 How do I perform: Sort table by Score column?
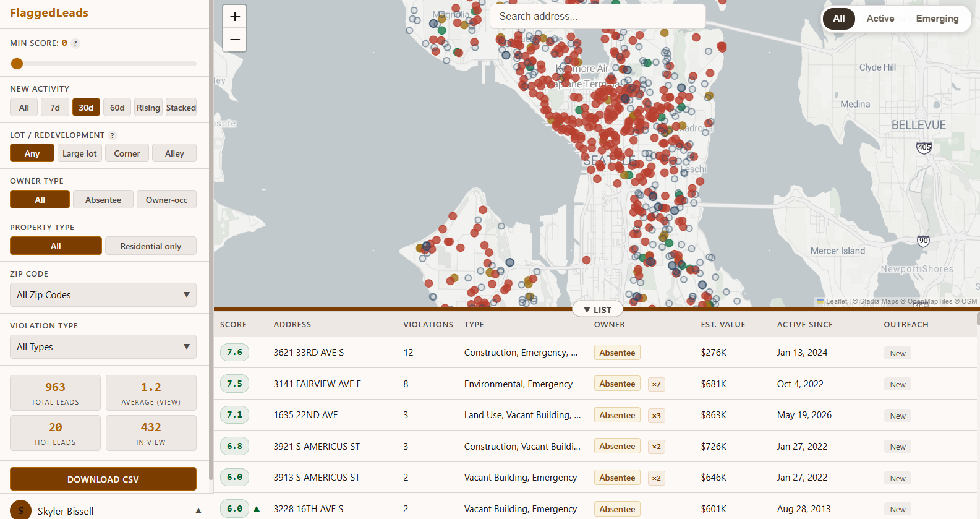233,325
